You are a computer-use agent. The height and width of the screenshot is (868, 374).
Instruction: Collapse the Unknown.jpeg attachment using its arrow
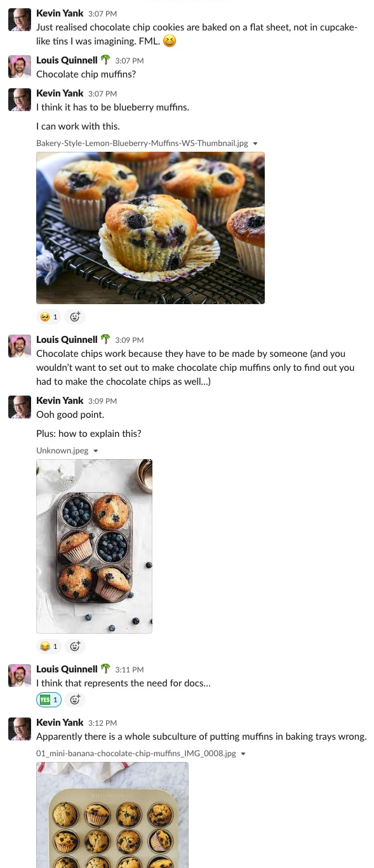click(x=96, y=451)
